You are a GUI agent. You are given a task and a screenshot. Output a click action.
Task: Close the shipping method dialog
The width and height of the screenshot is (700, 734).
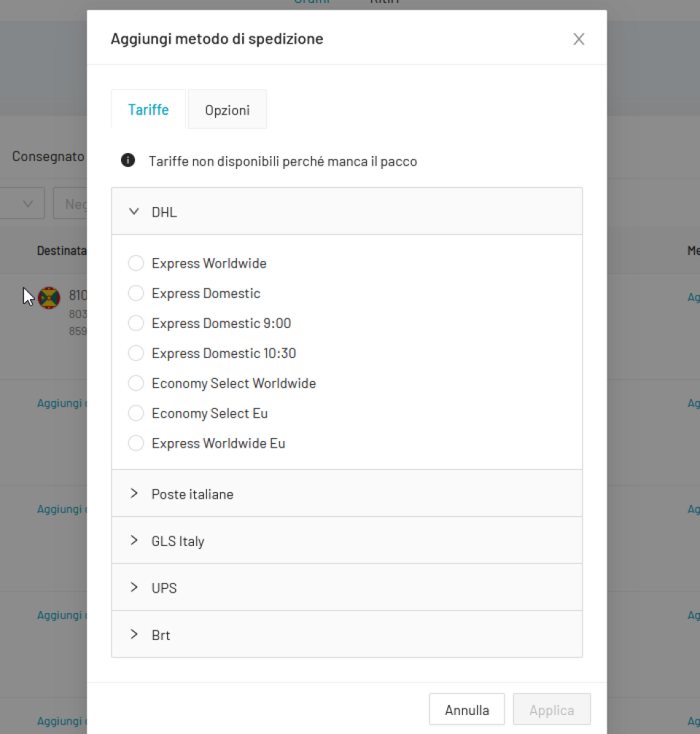(x=578, y=39)
